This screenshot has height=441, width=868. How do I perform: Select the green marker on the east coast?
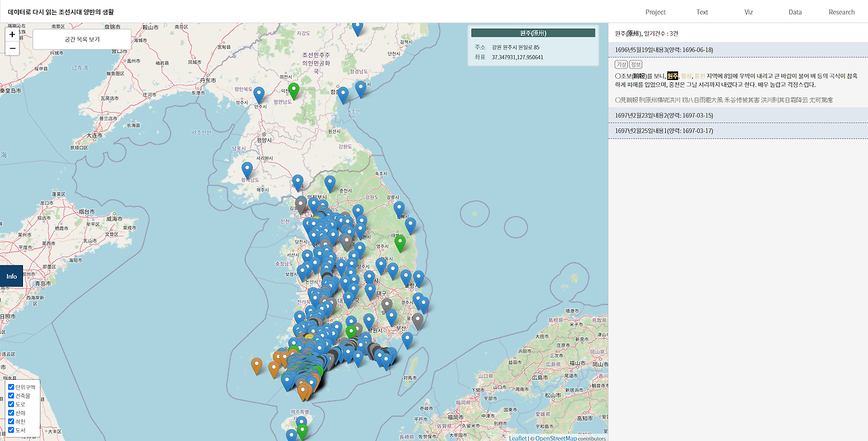400,244
